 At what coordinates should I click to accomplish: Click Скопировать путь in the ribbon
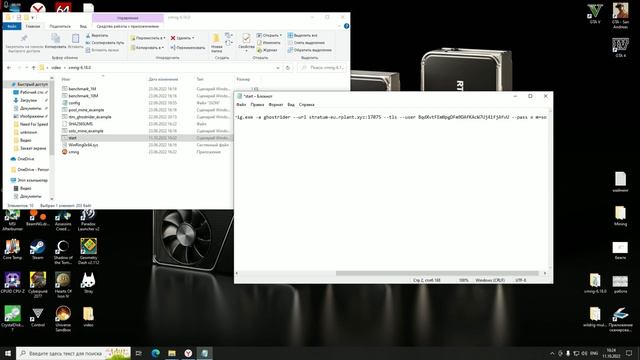105,43
